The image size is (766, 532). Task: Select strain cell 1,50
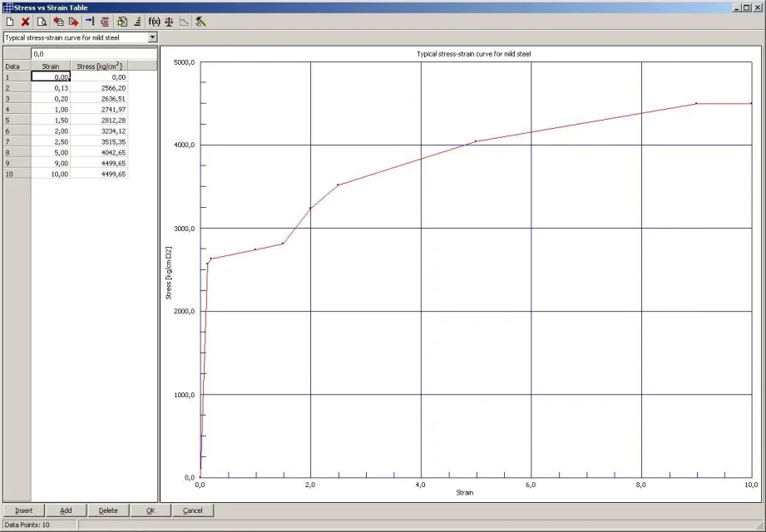[51, 120]
